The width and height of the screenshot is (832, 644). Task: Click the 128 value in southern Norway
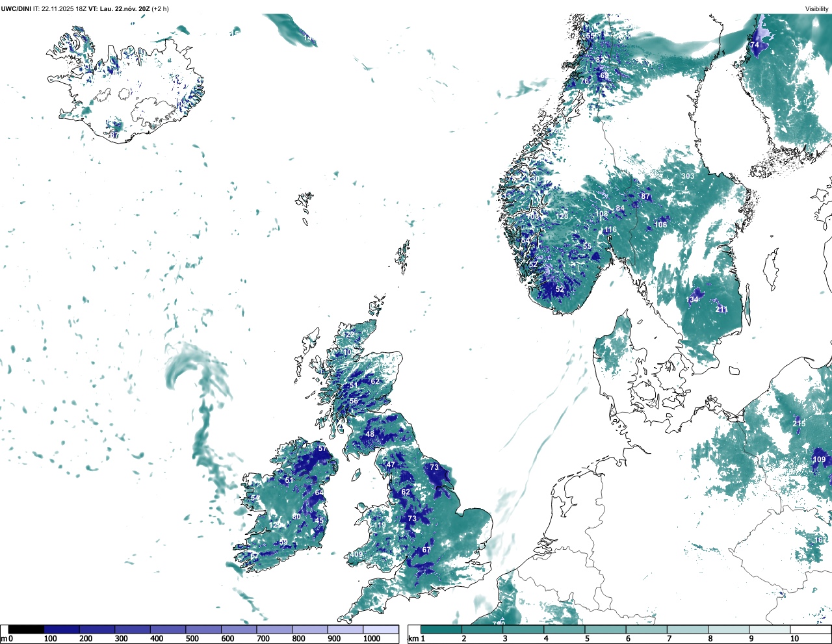point(562,216)
